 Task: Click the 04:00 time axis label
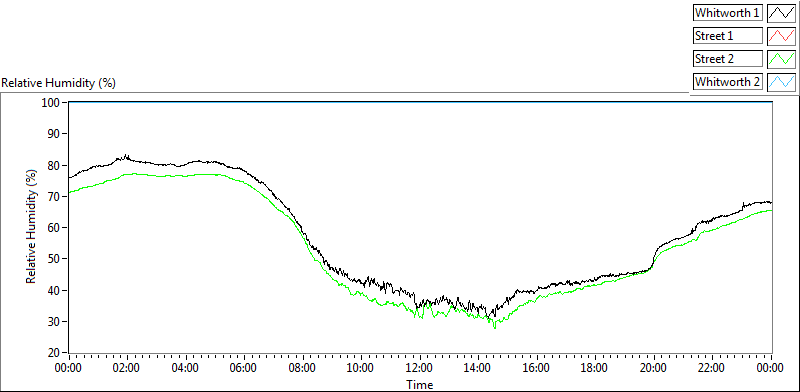[186, 368]
